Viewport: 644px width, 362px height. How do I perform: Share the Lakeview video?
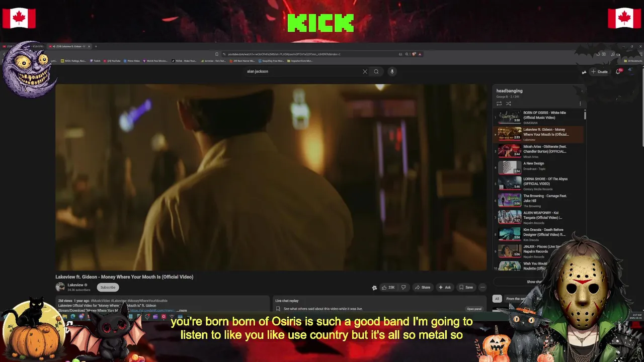[422, 288]
